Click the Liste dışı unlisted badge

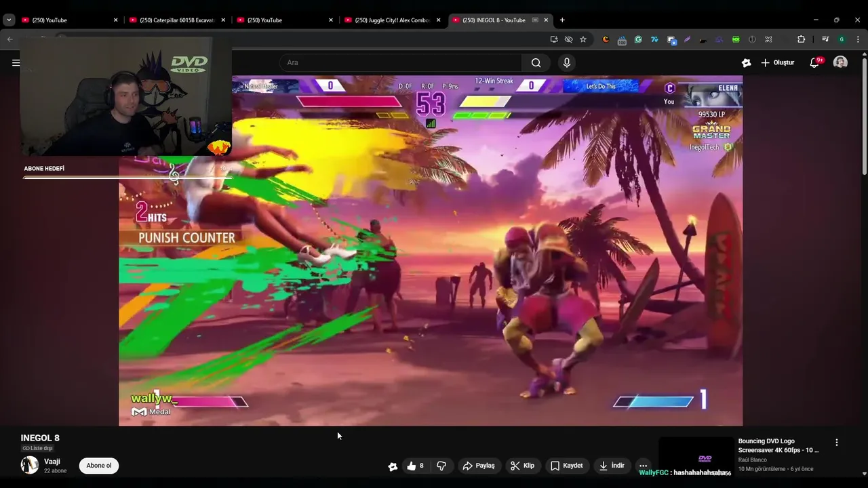coord(37,448)
